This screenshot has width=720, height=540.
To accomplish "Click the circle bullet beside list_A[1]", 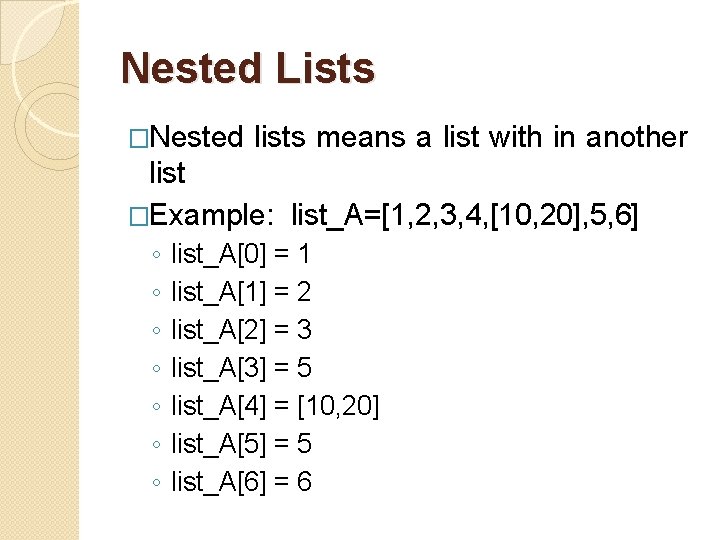I will [x=157, y=292].
